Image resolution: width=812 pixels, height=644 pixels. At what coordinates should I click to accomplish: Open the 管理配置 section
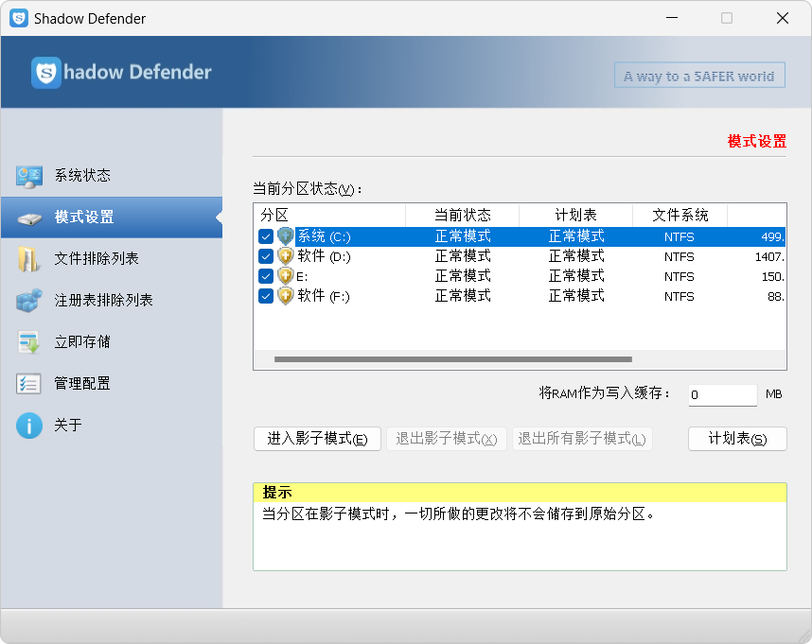(x=112, y=383)
